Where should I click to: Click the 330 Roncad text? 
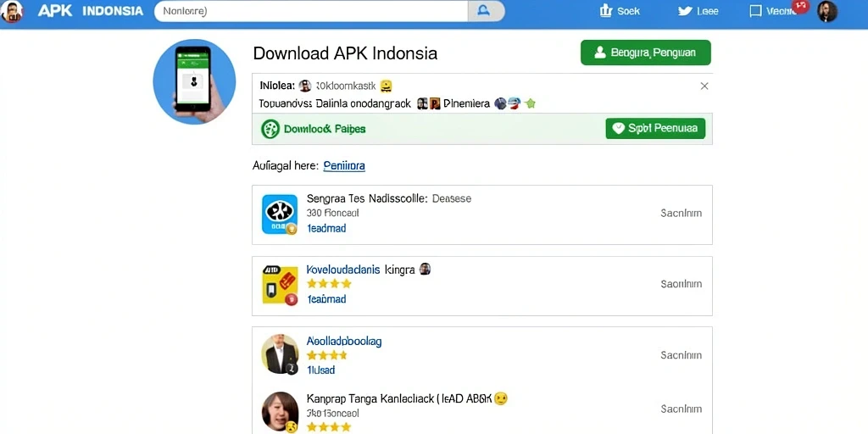pos(332,213)
